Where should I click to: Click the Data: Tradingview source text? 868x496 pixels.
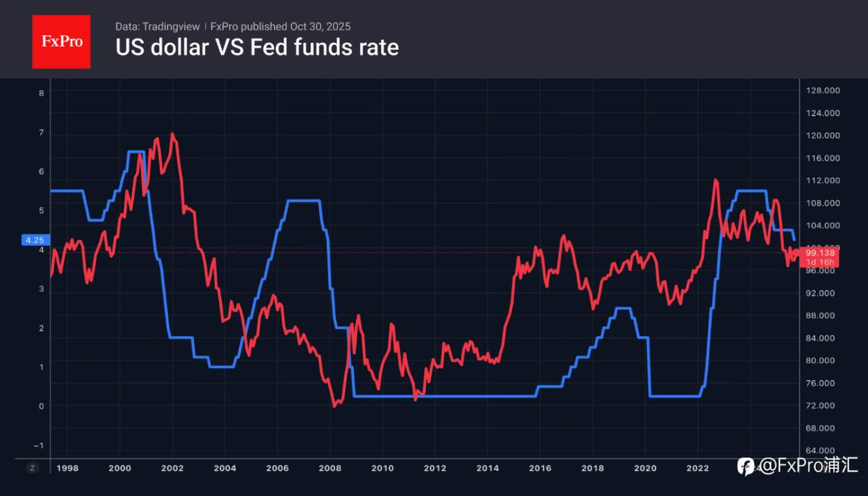[157, 26]
